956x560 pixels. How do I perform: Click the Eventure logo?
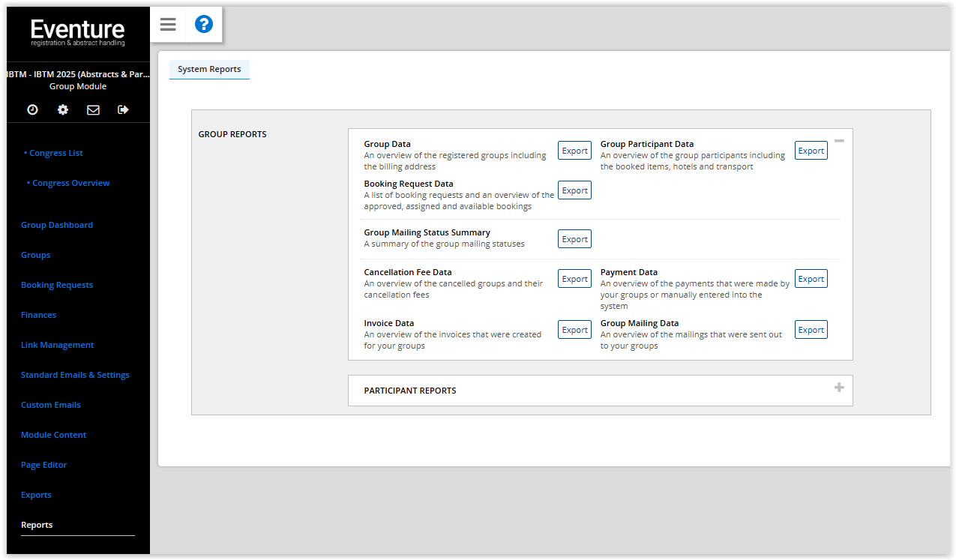coord(78,30)
